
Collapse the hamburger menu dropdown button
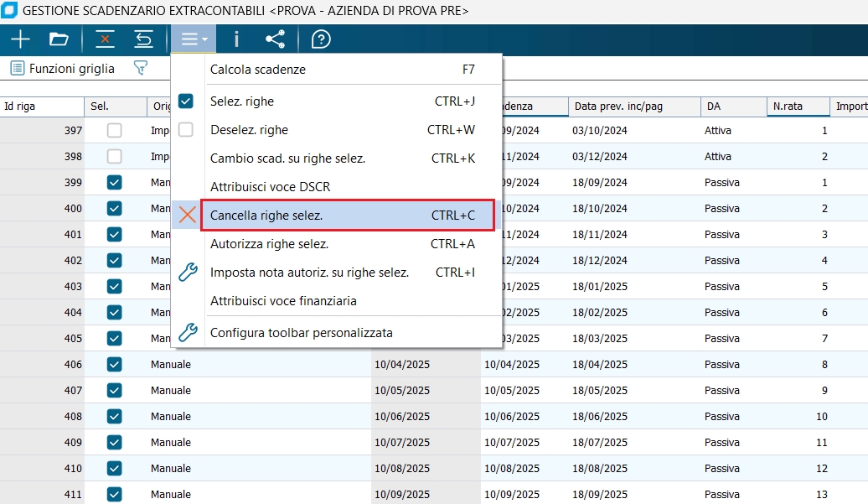194,39
